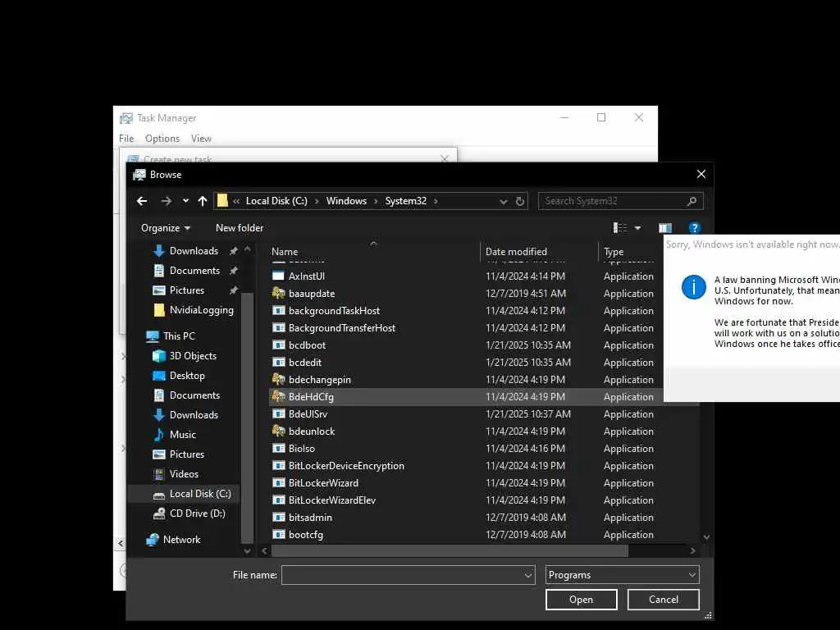This screenshot has height=630, width=840.
Task: Click the bdechangepin file icon
Action: (x=278, y=380)
